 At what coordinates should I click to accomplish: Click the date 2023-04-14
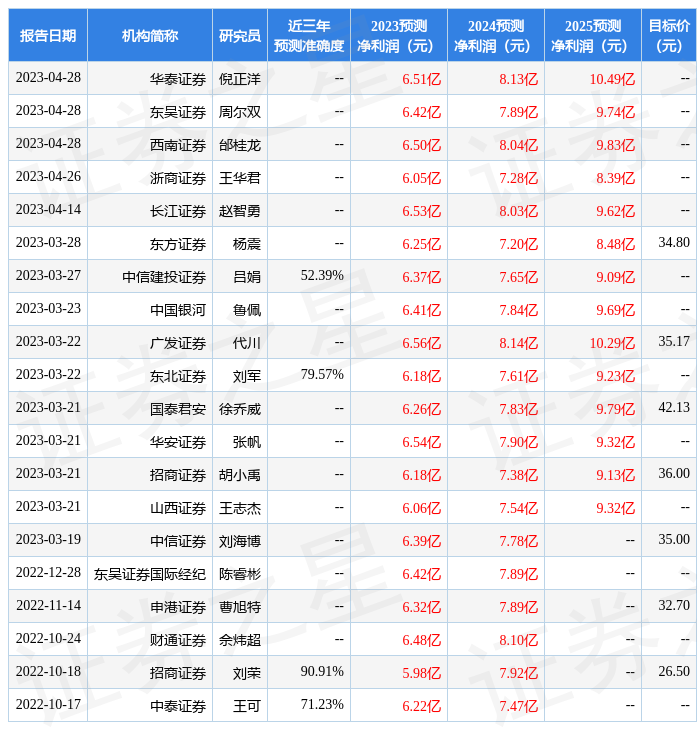48,210
